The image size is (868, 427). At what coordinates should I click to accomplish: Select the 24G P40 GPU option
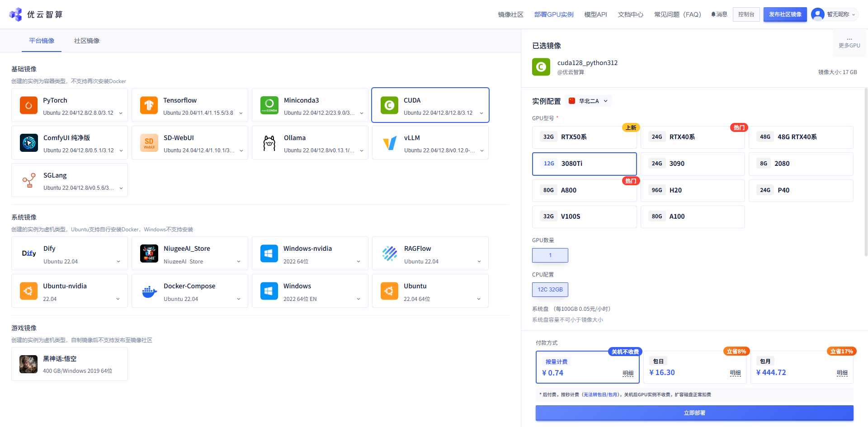coord(801,190)
